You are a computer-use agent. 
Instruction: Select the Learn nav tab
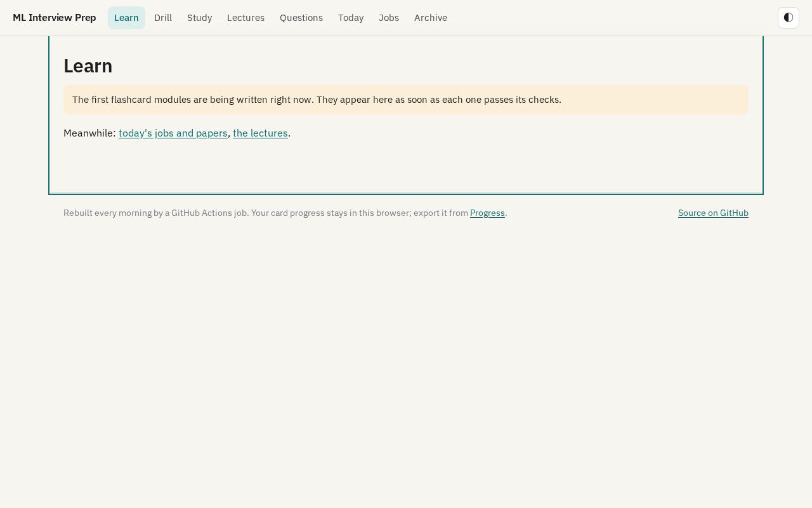pos(126,18)
